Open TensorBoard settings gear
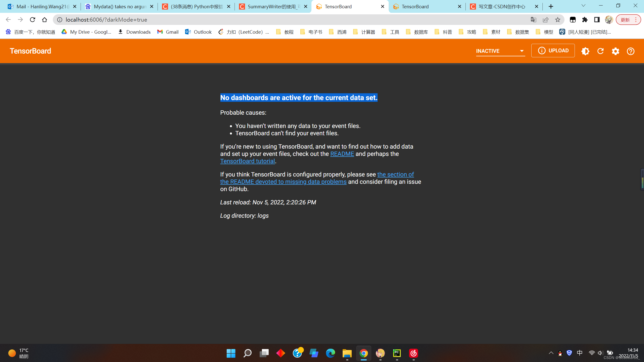The width and height of the screenshot is (644, 362). [x=616, y=51]
